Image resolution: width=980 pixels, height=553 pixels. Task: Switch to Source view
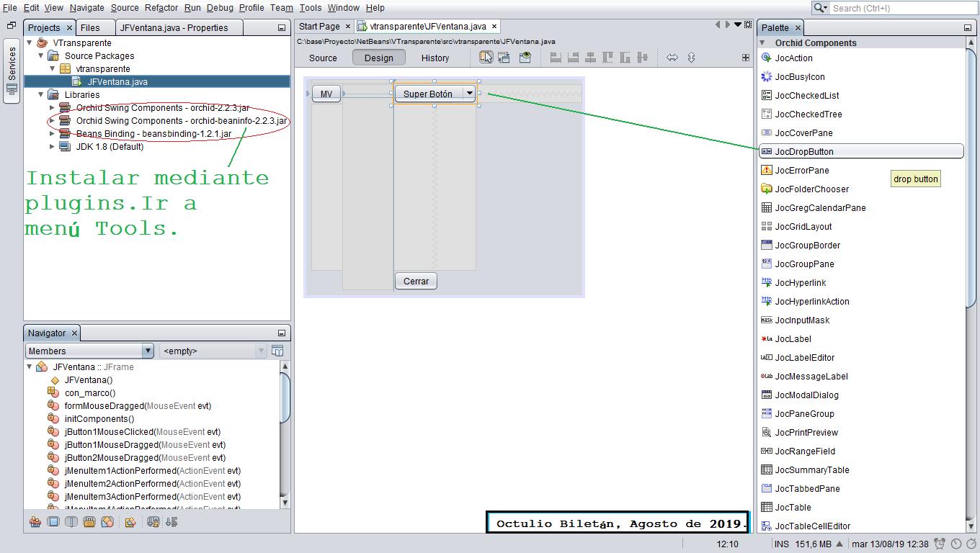[323, 58]
